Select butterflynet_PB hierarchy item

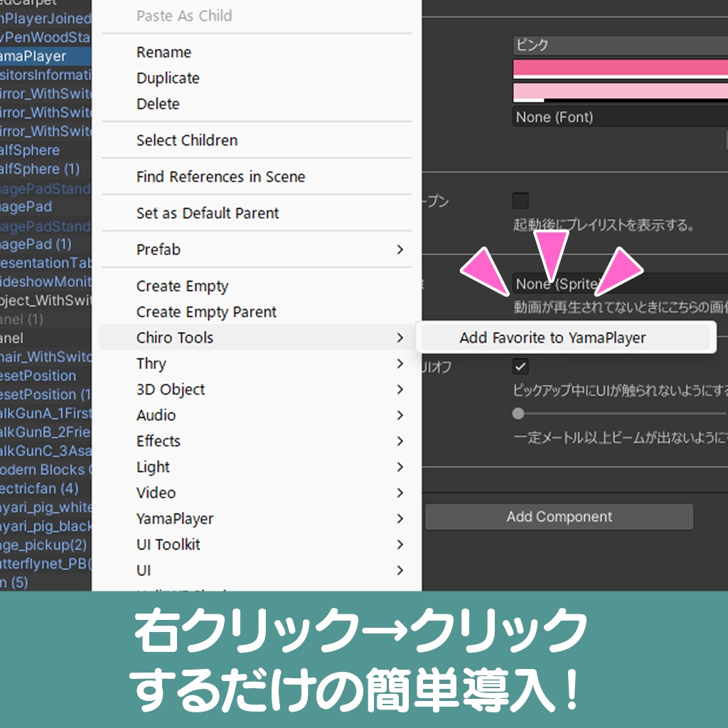[x=45, y=563]
